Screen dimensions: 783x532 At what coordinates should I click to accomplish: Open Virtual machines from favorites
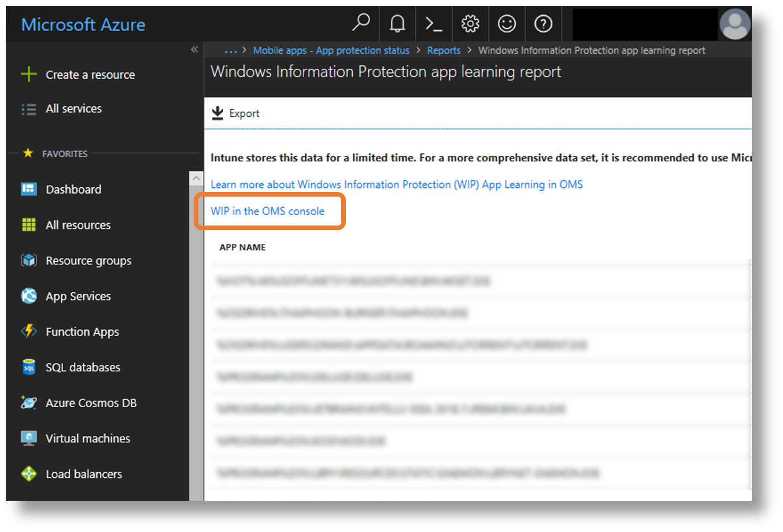click(87, 438)
